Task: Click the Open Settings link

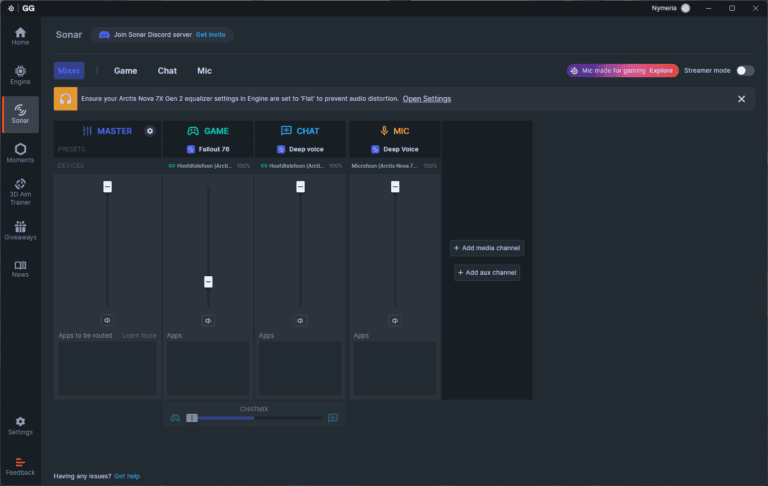Action: coord(427,99)
